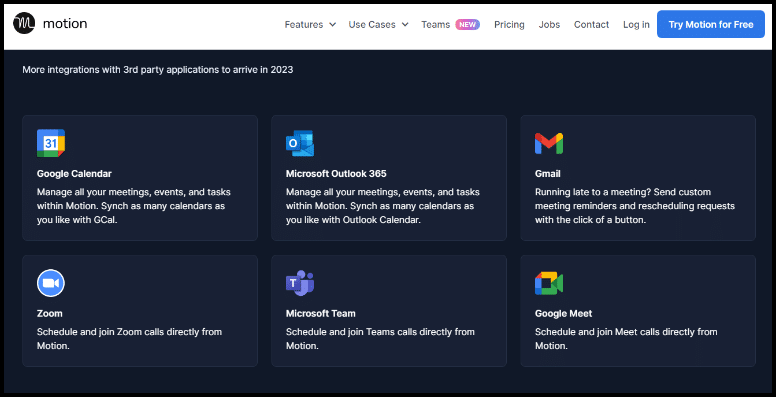The width and height of the screenshot is (776, 397).
Task: Select the Google Calendar heading
Action: (74, 174)
